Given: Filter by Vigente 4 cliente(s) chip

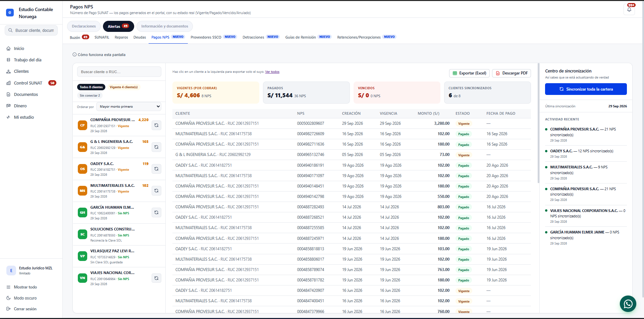Looking at the screenshot, I should click(x=124, y=87).
